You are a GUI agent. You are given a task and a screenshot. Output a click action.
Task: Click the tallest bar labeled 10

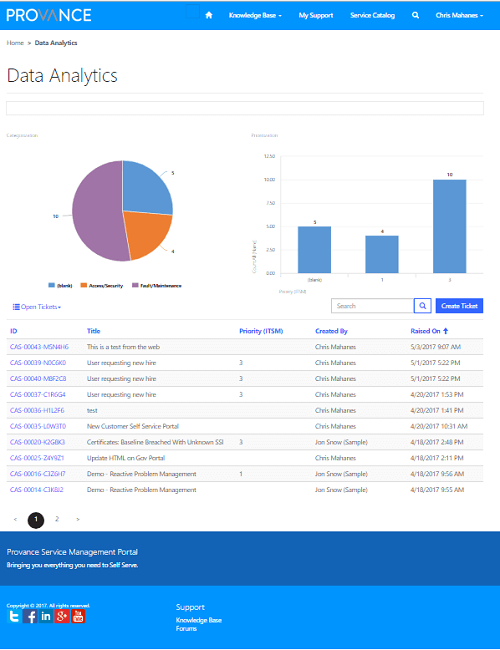point(449,226)
